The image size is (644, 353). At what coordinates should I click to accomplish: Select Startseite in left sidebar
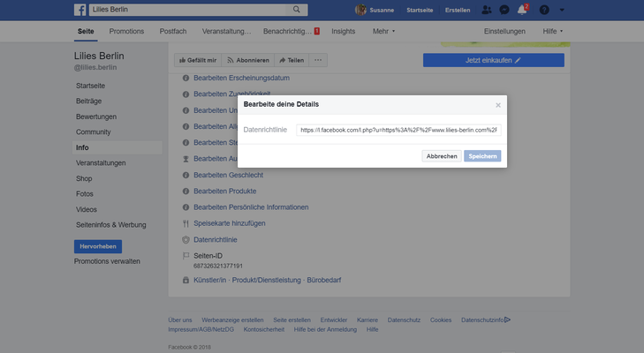(x=90, y=86)
